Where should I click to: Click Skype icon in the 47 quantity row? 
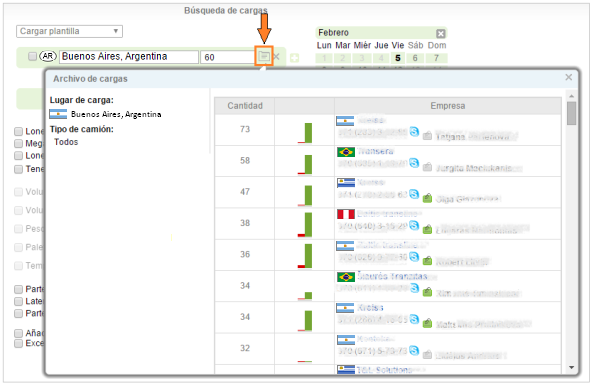414,194
